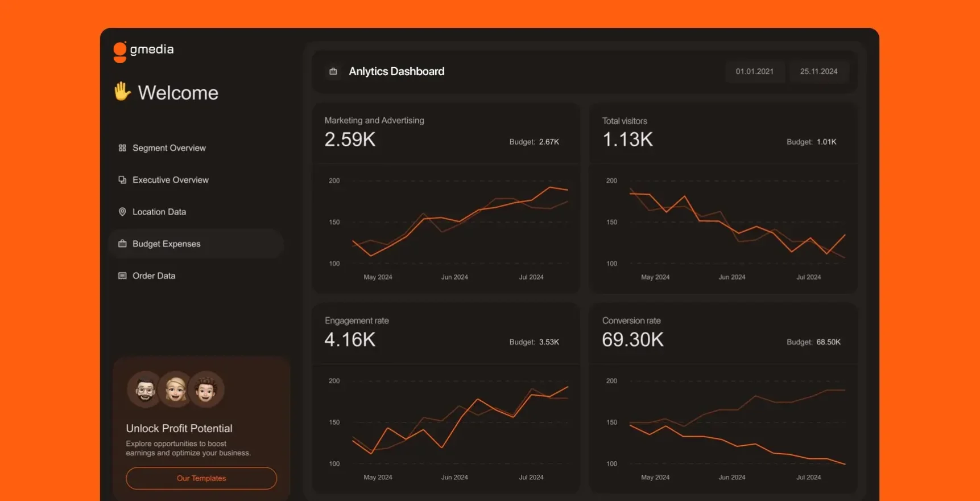Screen dimensions: 980x501
Task: Click the Engagement rate line chart
Action: (x=447, y=428)
